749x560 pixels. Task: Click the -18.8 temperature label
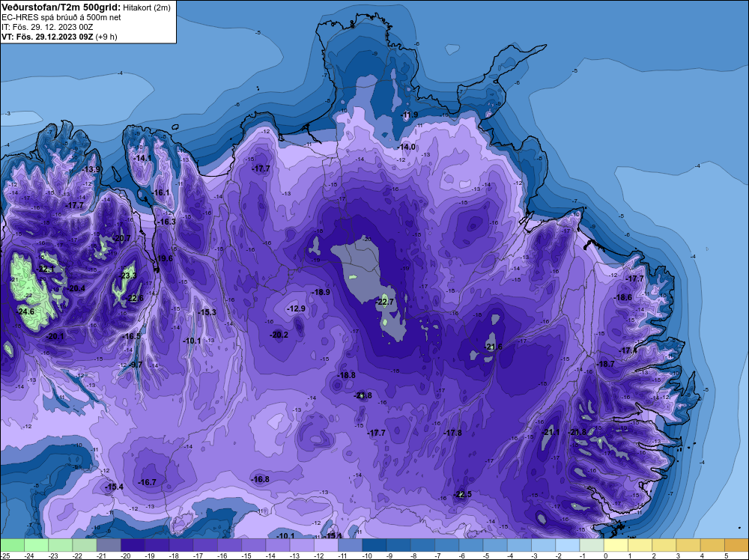346,375
